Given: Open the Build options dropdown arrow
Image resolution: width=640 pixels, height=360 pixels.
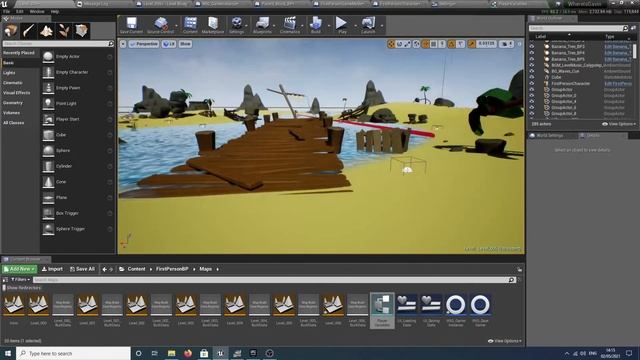Looking at the screenshot, I should tap(329, 25).
